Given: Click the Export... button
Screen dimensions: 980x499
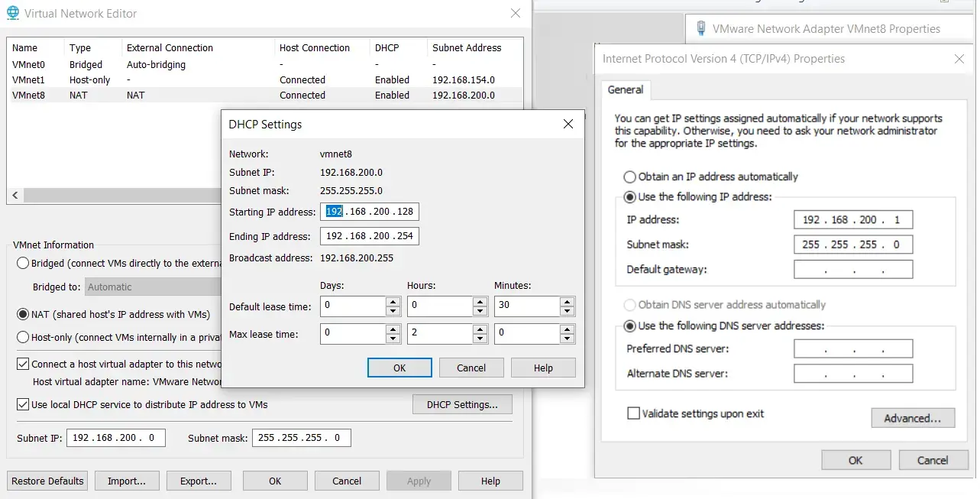Looking at the screenshot, I should tap(199, 481).
